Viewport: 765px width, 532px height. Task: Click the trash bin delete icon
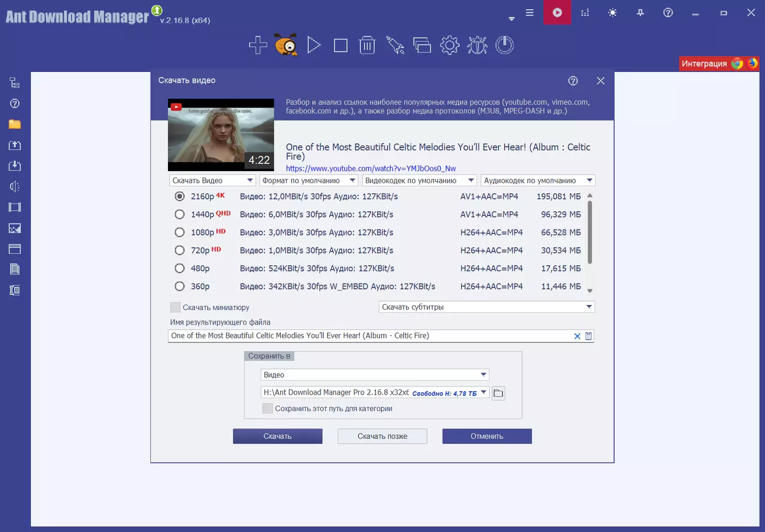coord(368,45)
